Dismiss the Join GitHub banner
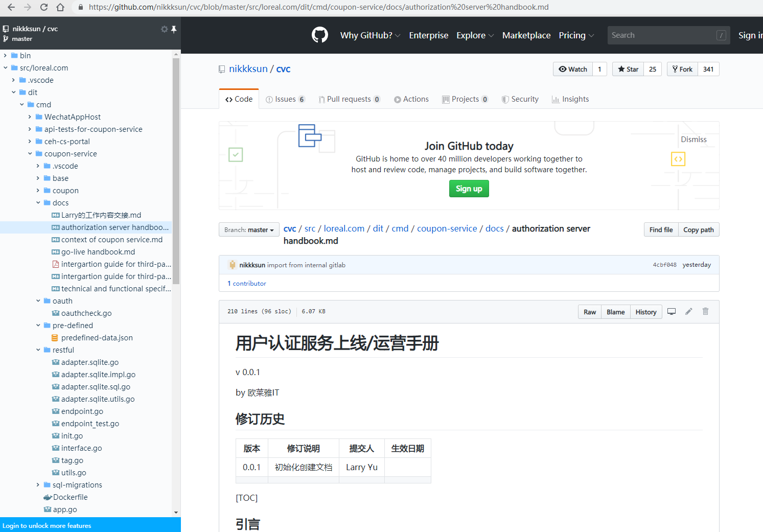Screen dimensions: 763x532 [693, 140]
